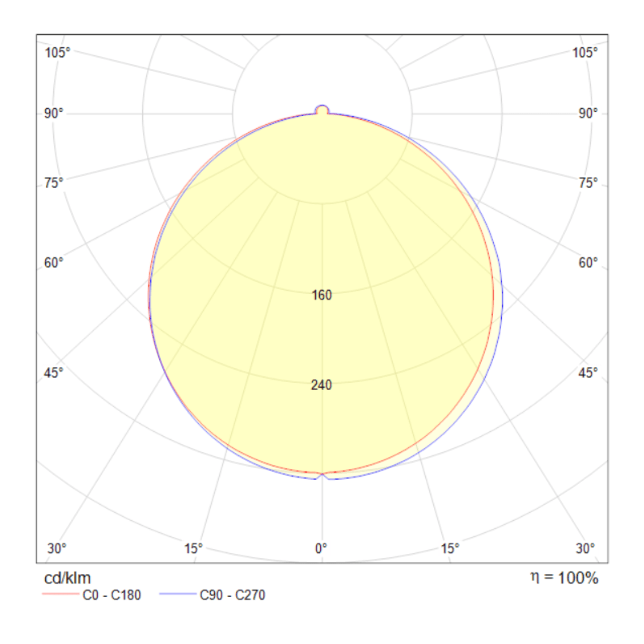Click the left 90° angle label

coord(54,113)
